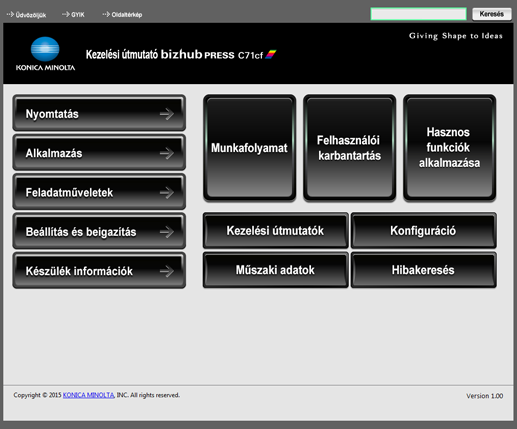Click the 'Version 1.00' text

point(485,396)
